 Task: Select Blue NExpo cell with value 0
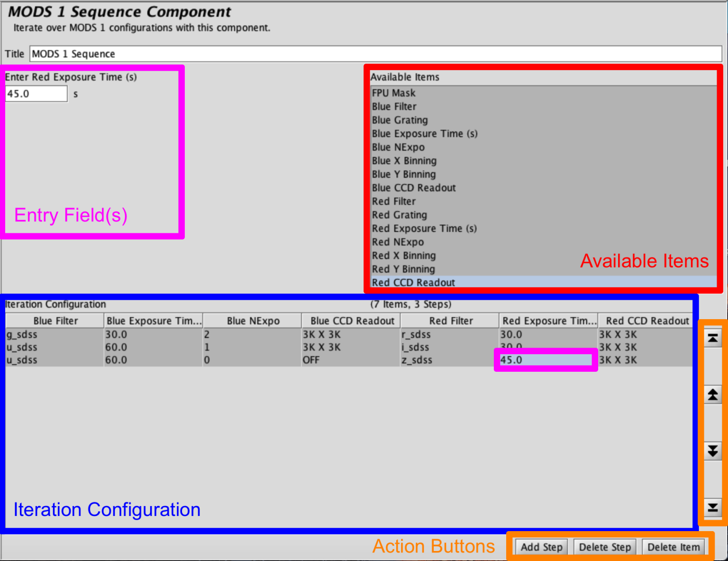(x=253, y=360)
